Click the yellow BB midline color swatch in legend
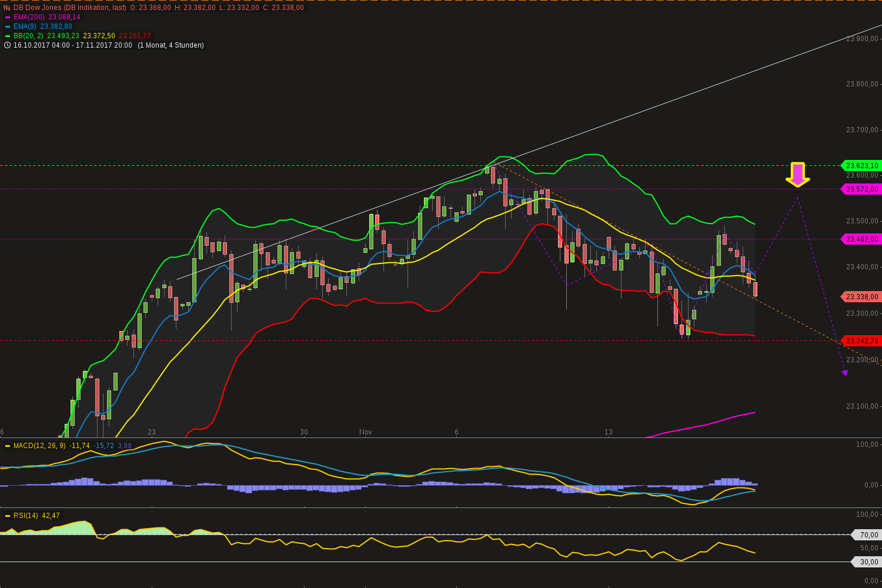Image resolution: width=882 pixels, height=588 pixels. [100, 36]
